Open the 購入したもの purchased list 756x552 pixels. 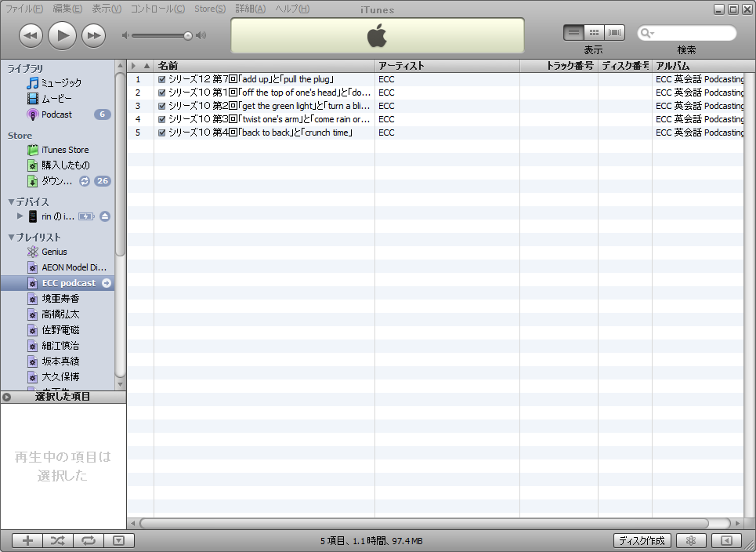coord(58,165)
